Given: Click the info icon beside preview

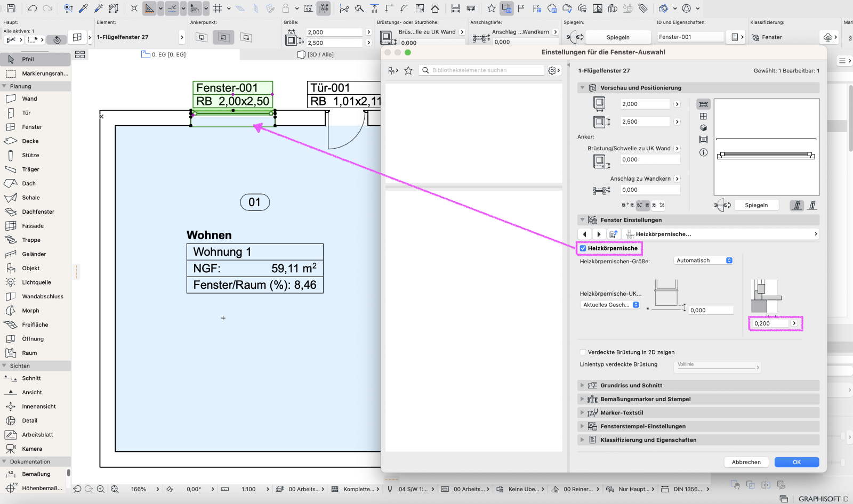Looking at the screenshot, I should coord(703,152).
